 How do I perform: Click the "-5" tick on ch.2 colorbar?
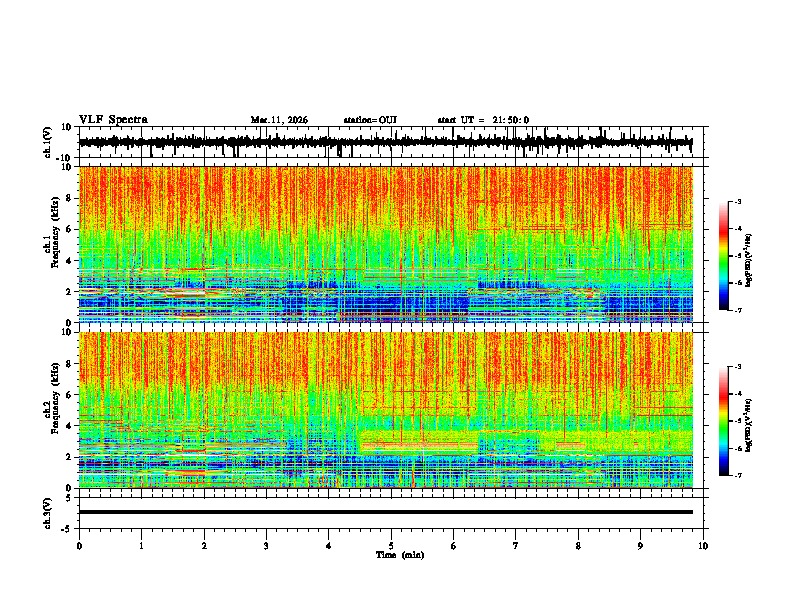click(x=737, y=421)
